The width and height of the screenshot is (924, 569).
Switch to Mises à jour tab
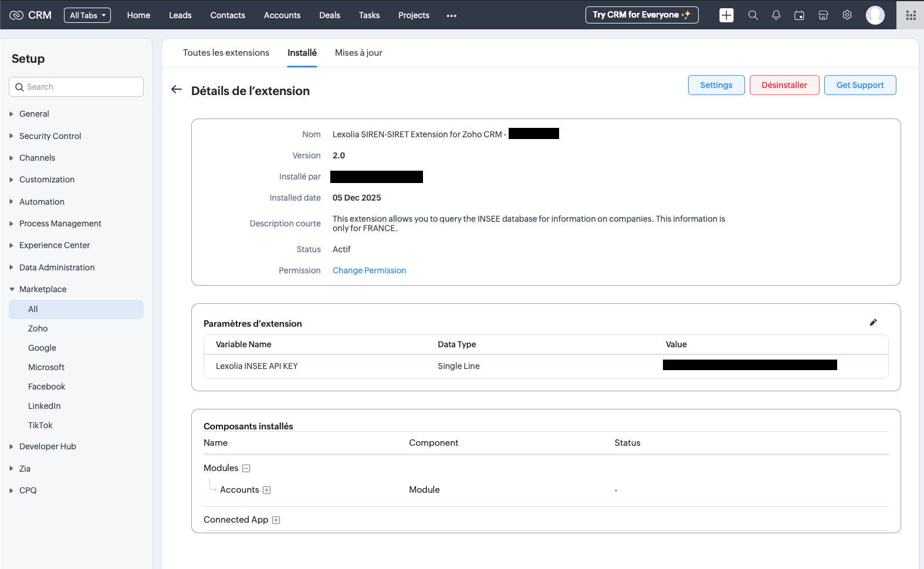click(x=358, y=53)
